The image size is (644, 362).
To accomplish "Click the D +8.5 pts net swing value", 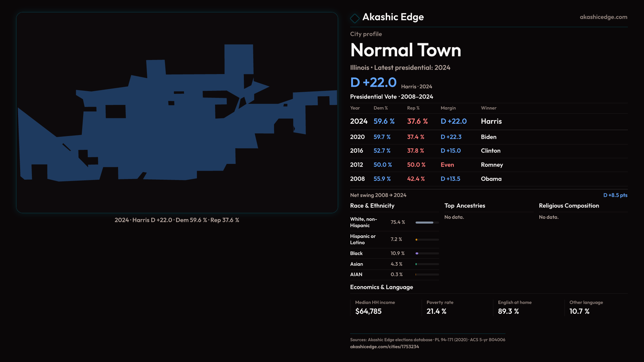I will pyautogui.click(x=615, y=195).
